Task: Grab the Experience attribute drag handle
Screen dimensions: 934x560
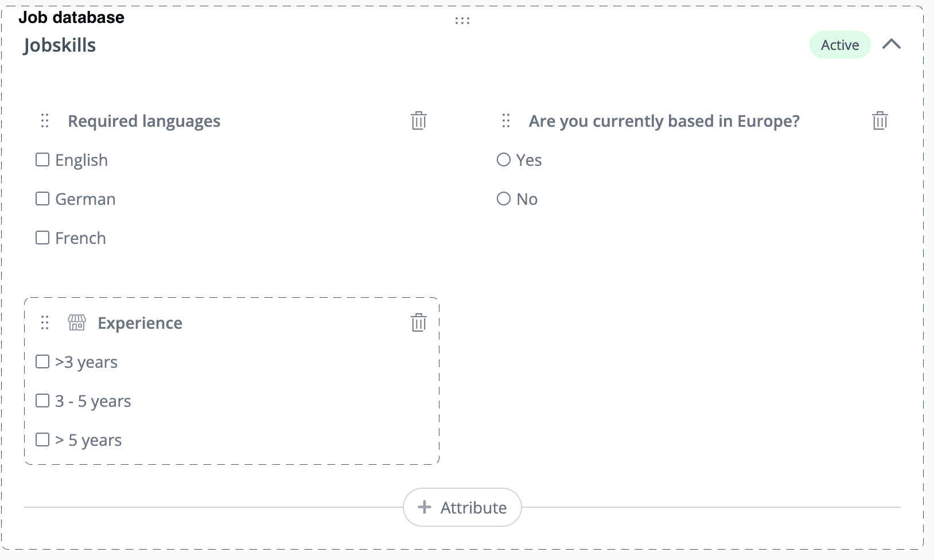Action: point(45,323)
